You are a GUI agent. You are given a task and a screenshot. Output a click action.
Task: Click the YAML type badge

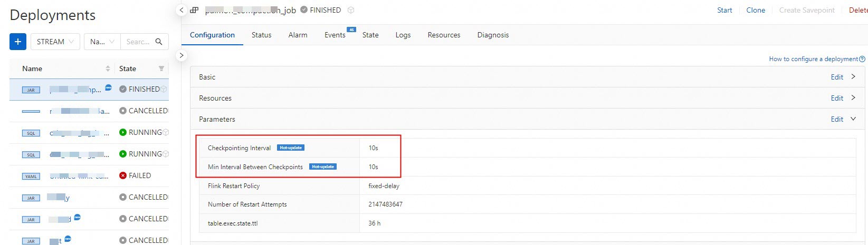pos(31,177)
